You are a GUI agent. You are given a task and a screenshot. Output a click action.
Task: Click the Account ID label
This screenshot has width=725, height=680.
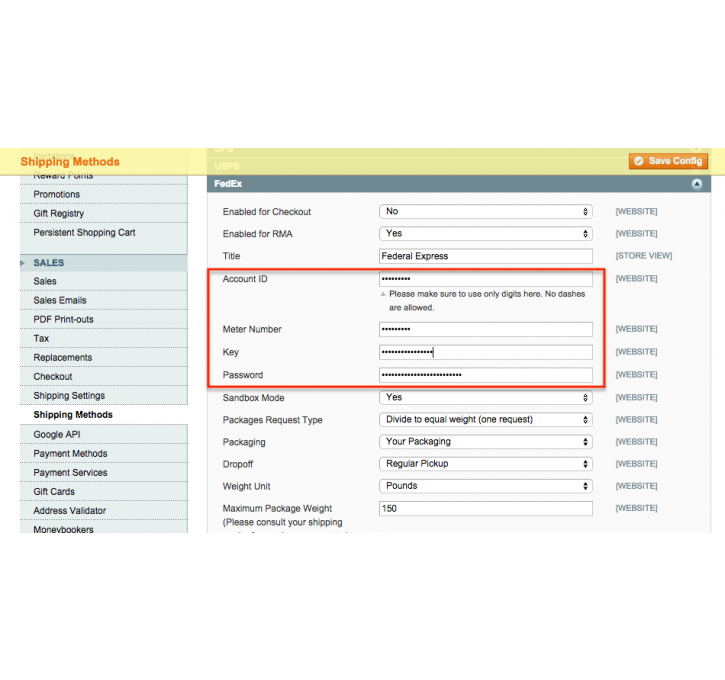point(245,279)
